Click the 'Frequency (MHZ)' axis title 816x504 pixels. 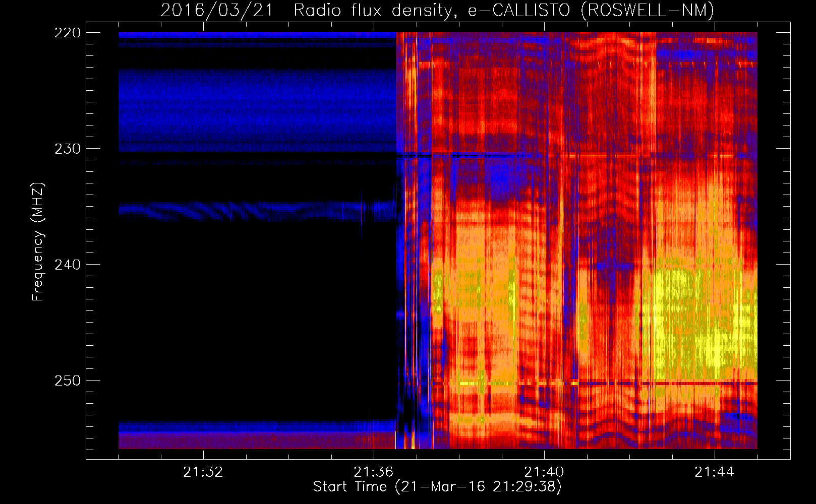[x=38, y=241]
